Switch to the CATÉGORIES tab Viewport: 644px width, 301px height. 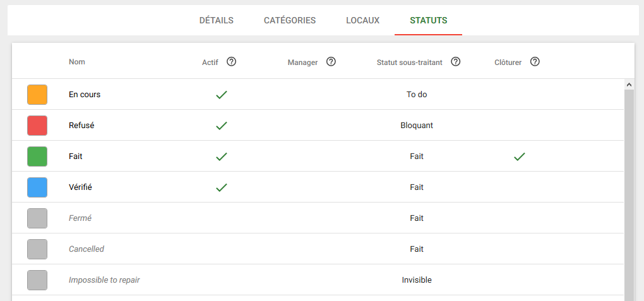point(290,21)
